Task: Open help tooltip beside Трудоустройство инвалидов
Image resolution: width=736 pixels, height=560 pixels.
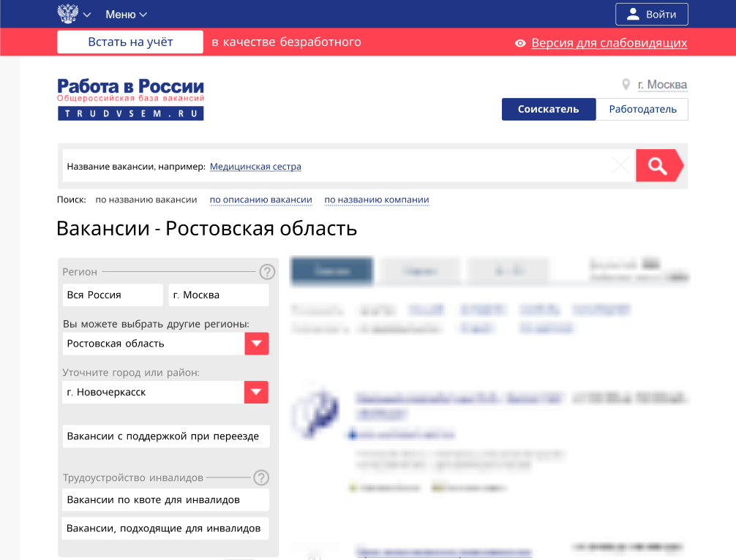Action: [x=261, y=477]
